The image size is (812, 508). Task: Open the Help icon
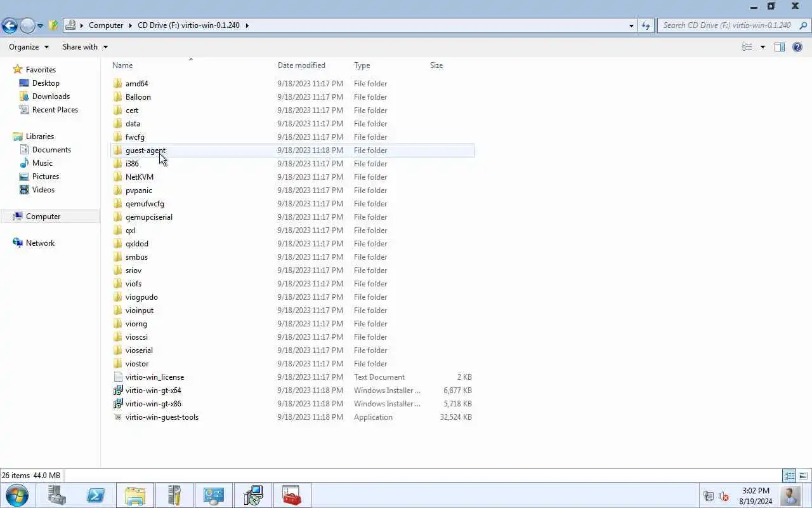pyautogui.click(x=797, y=47)
